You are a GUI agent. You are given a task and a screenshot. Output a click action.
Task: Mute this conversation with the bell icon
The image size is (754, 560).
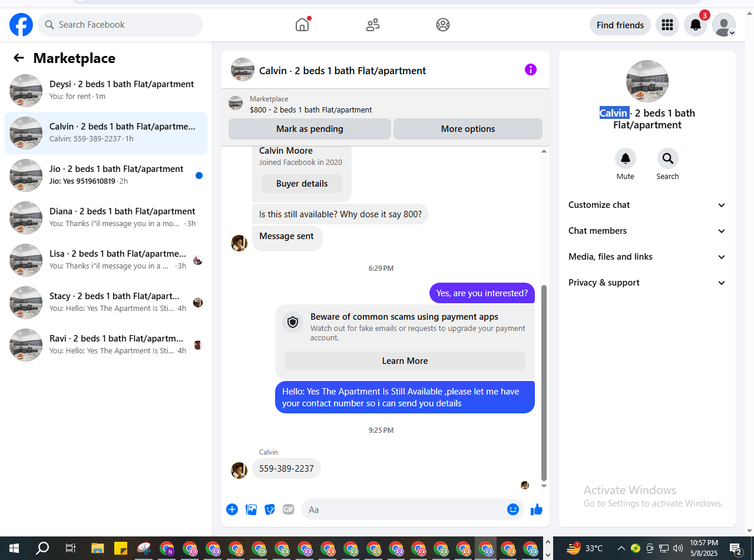(x=626, y=158)
